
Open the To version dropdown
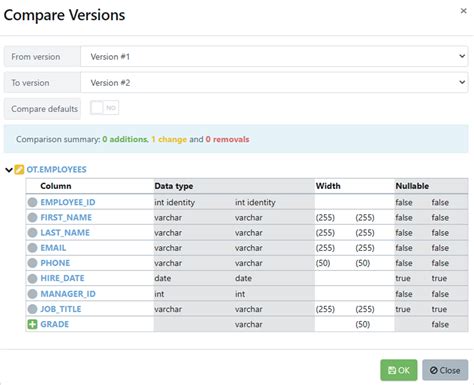coord(274,82)
